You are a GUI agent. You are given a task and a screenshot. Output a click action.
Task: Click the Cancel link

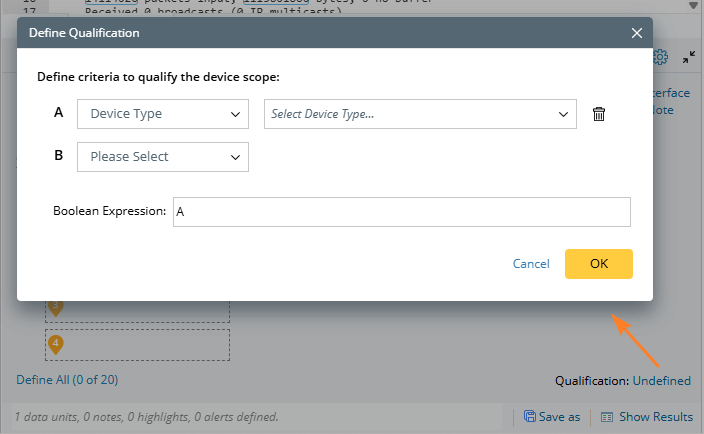[x=531, y=264]
